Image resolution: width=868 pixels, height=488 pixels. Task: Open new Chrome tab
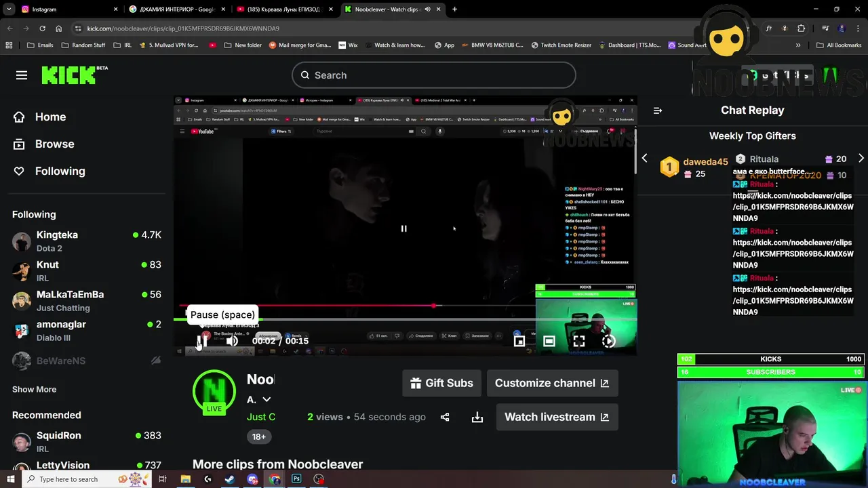[454, 9]
